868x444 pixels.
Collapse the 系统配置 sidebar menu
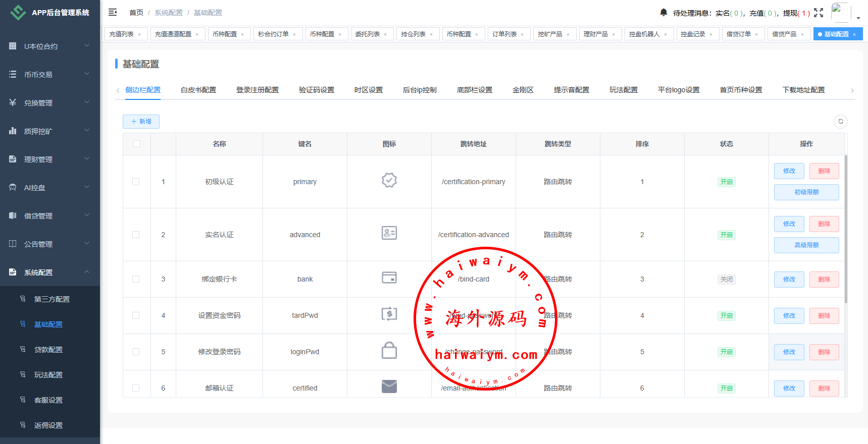click(x=49, y=272)
